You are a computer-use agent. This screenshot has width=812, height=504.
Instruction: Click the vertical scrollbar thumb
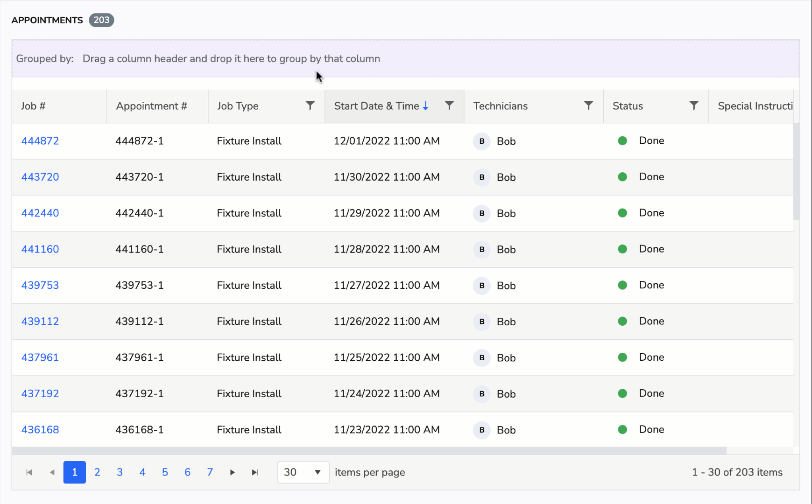pyautogui.click(x=796, y=171)
